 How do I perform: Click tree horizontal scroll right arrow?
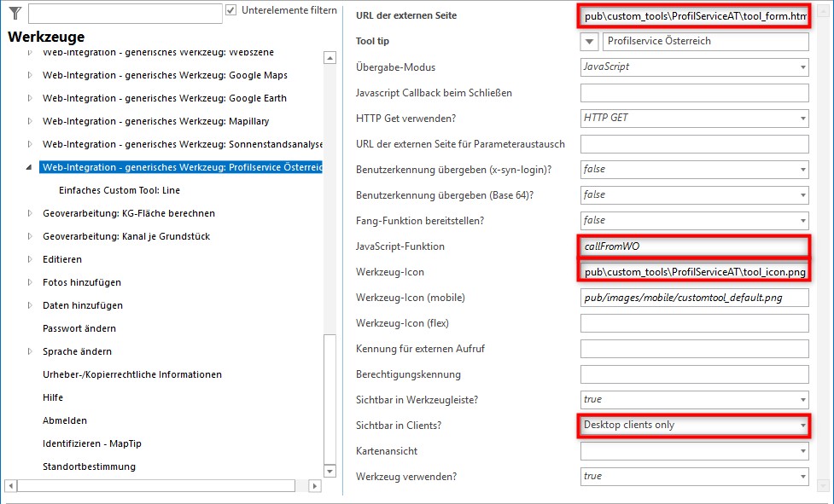pos(314,486)
